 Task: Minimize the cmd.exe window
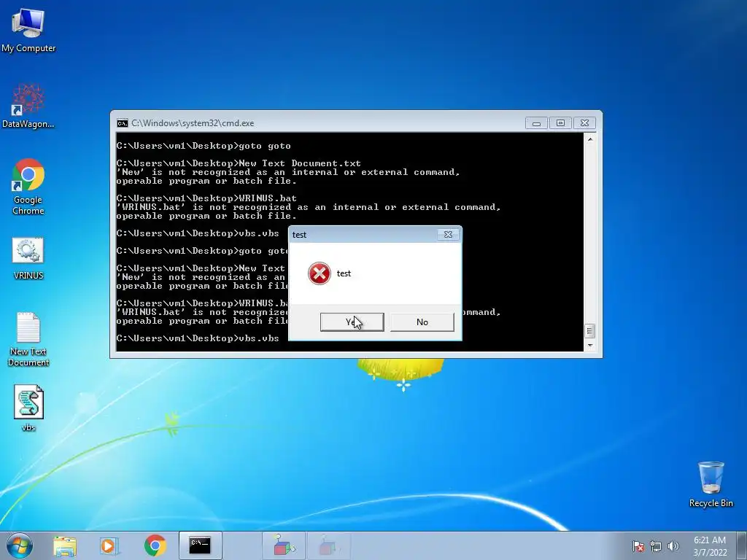pyautogui.click(x=536, y=123)
